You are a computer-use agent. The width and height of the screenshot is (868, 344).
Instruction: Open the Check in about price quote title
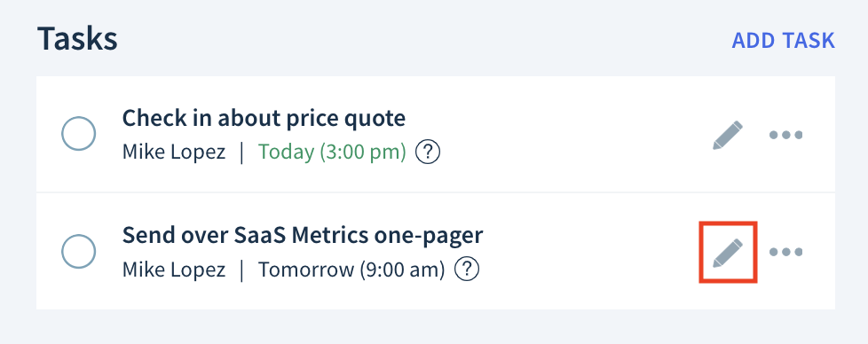[x=264, y=118]
